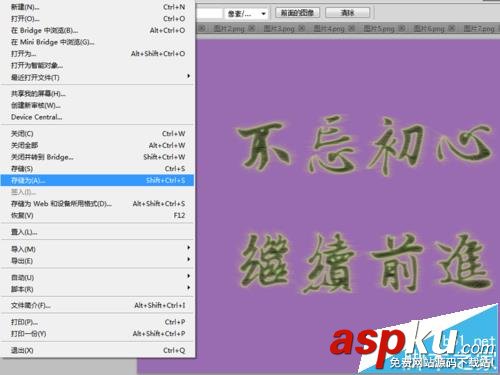Viewport: 500px width, 375px height.
Task: Close the 图片2.png tab with its X icon
Action: 252,28
